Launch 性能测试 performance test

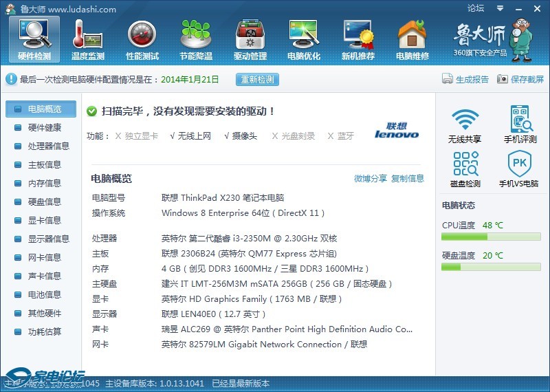click(x=142, y=39)
